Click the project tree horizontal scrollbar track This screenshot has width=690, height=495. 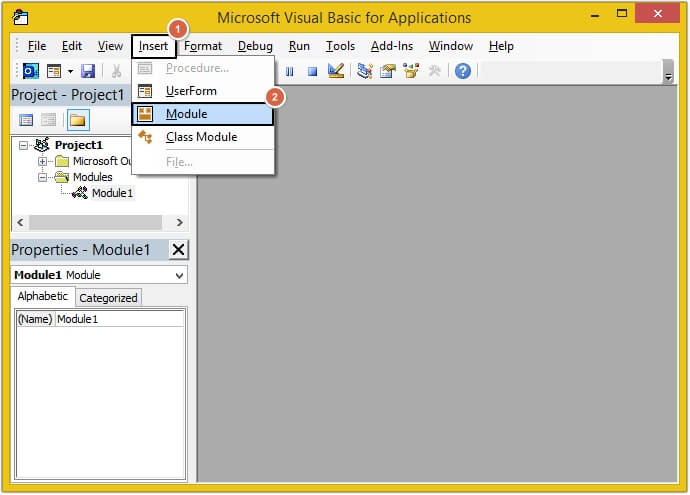pos(95,222)
